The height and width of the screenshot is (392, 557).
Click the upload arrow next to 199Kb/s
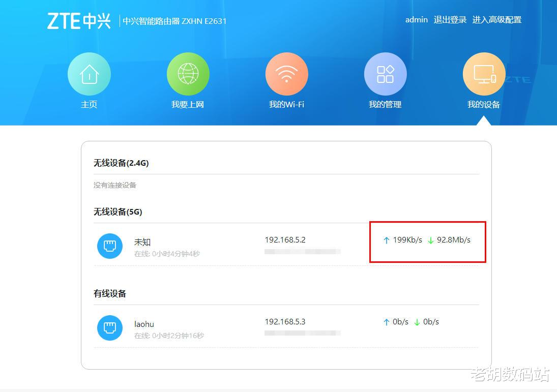pos(387,239)
